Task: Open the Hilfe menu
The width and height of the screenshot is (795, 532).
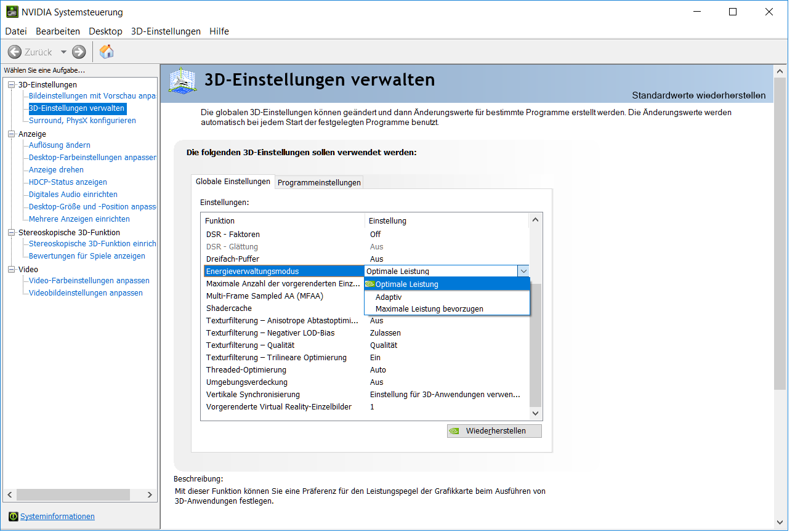Action: pyautogui.click(x=219, y=31)
